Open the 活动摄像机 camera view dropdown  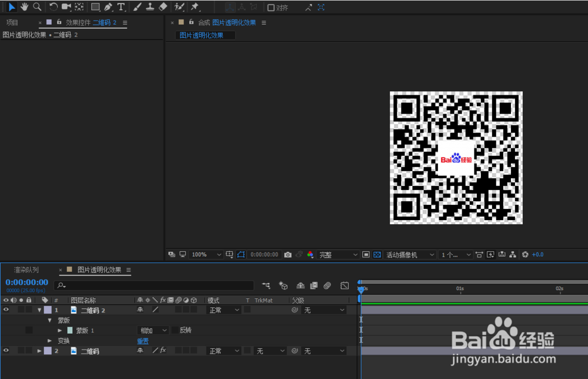point(410,255)
